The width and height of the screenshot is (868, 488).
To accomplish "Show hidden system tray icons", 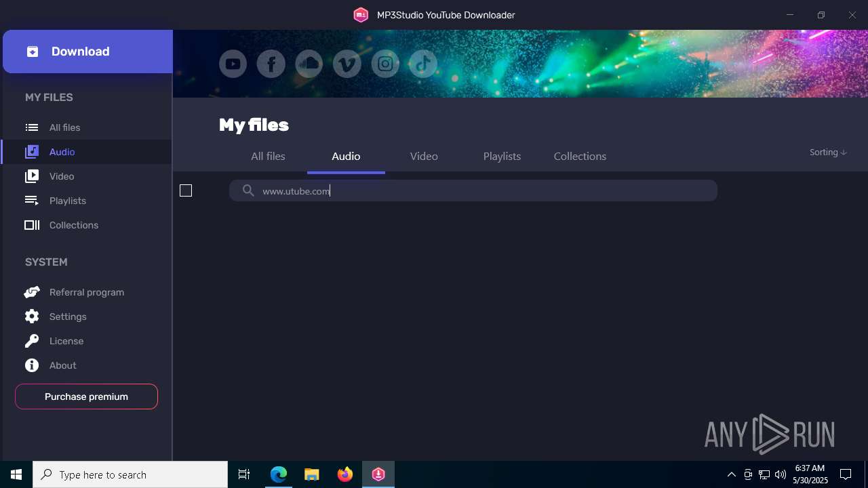I will coord(731,474).
